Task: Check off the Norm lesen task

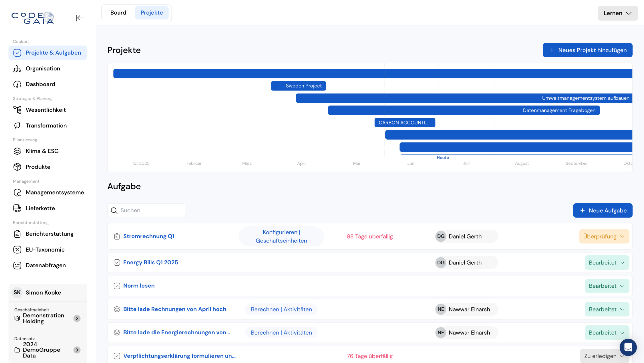Action: click(117, 286)
